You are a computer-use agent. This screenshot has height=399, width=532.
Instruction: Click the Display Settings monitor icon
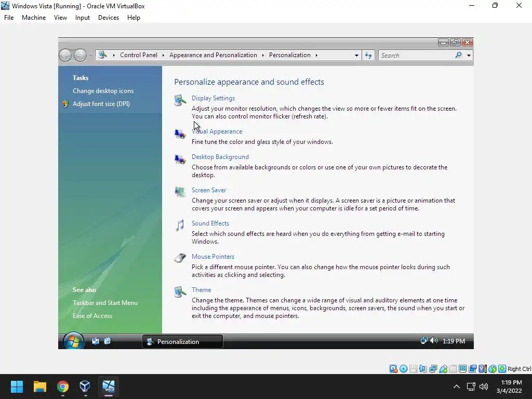(180, 100)
